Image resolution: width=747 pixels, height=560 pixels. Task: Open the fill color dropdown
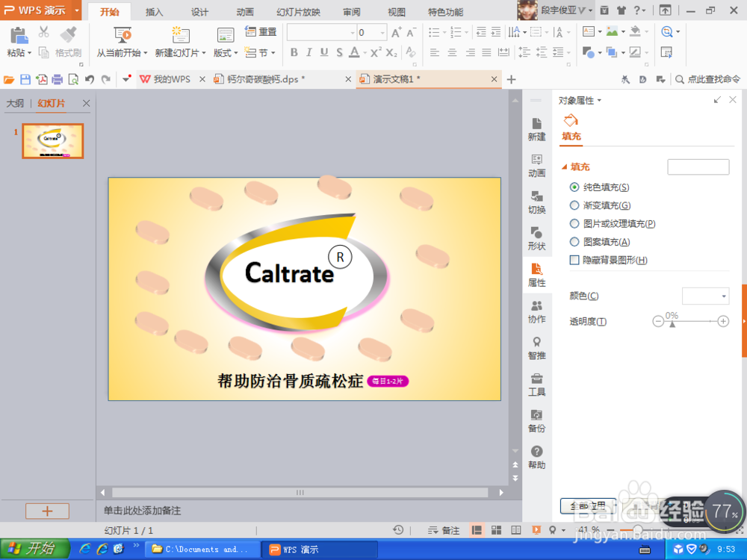(706, 296)
